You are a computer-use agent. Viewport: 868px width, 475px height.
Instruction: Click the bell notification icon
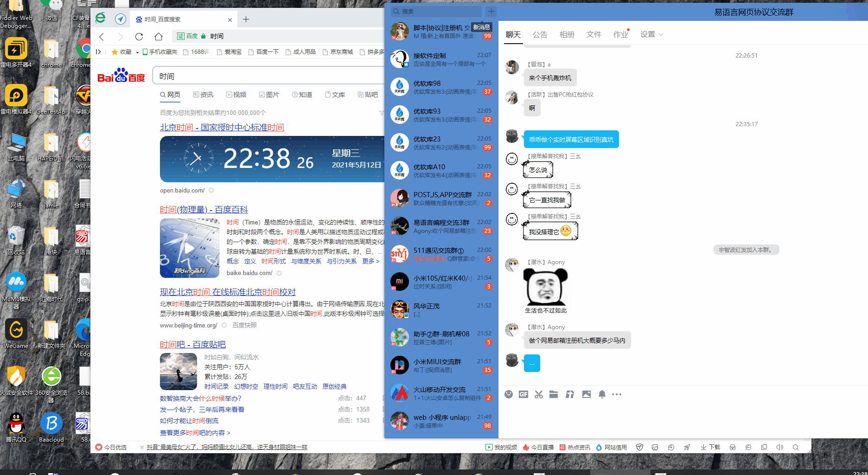pyautogui.click(x=602, y=394)
